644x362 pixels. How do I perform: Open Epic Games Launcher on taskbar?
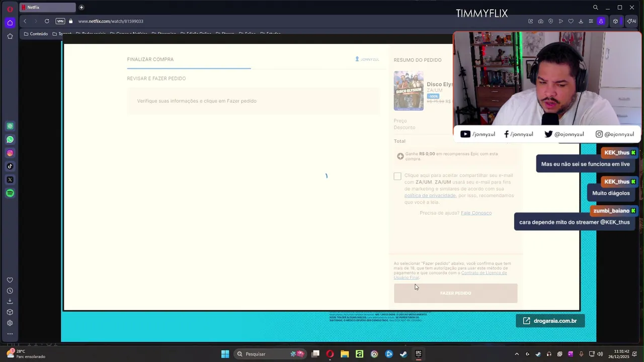pyautogui.click(x=418, y=354)
